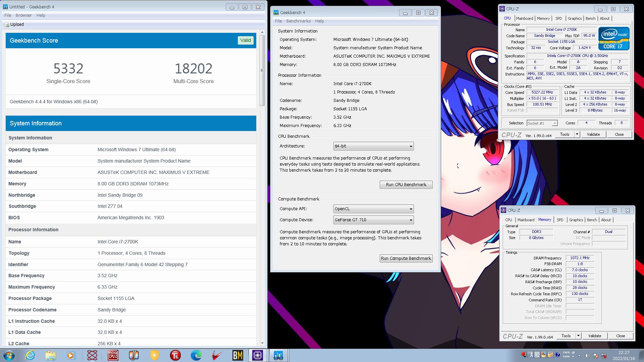
Task: Open the thermometer temperature monitor taskbar icon
Action: 134,355
